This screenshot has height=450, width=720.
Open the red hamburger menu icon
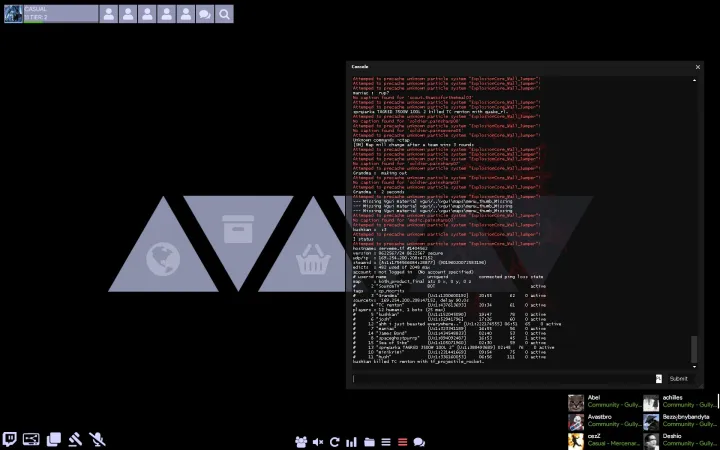click(x=403, y=441)
